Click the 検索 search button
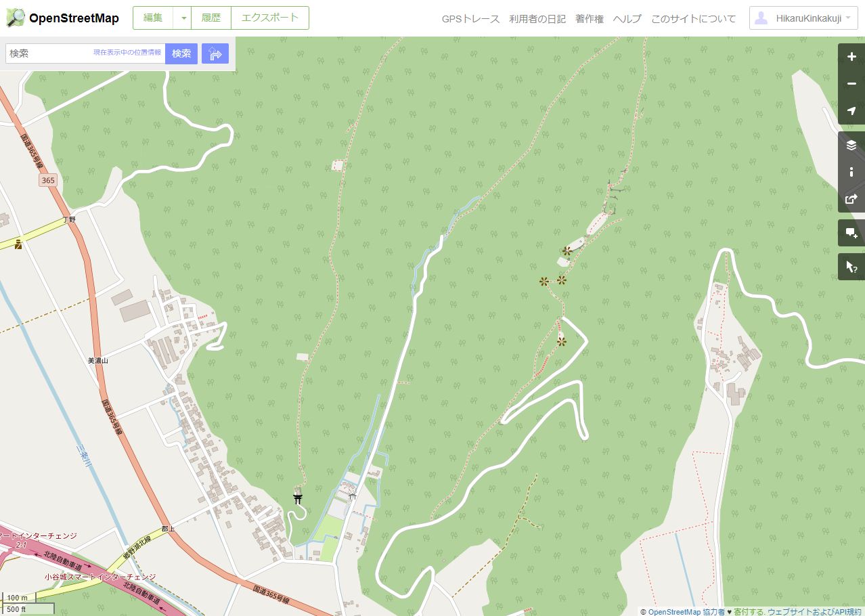 (181, 53)
